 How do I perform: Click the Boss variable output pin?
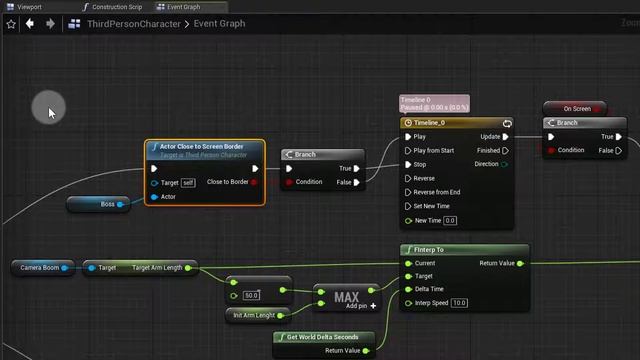(x=120, y=204)
